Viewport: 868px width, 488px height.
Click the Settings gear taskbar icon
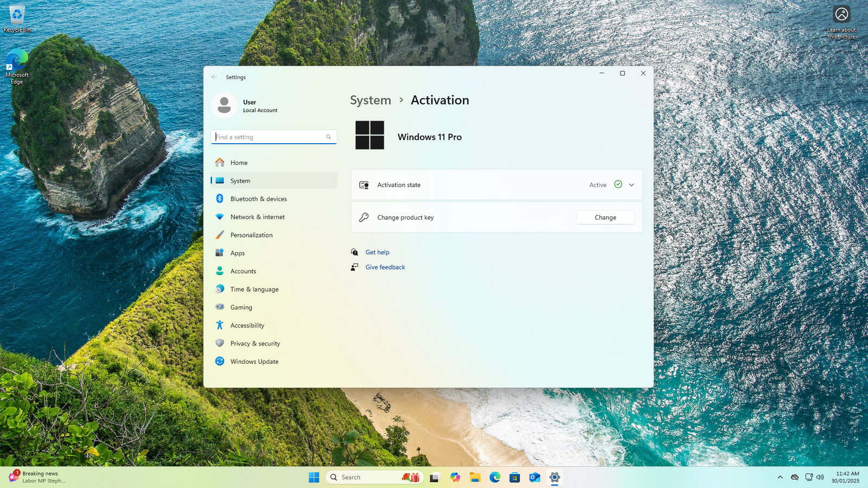click(x=554, y=477)
